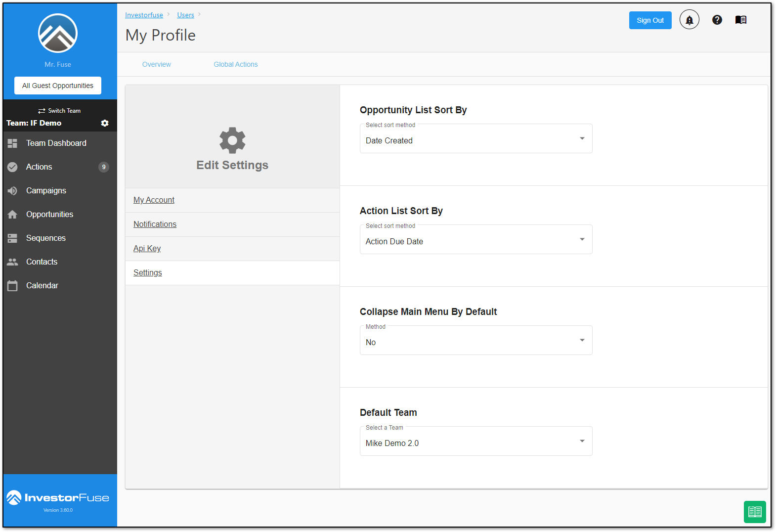776x532 pixels.
Task: Click the Mr. Fuse profile avatar logo
Action: (x=58, y=33)
